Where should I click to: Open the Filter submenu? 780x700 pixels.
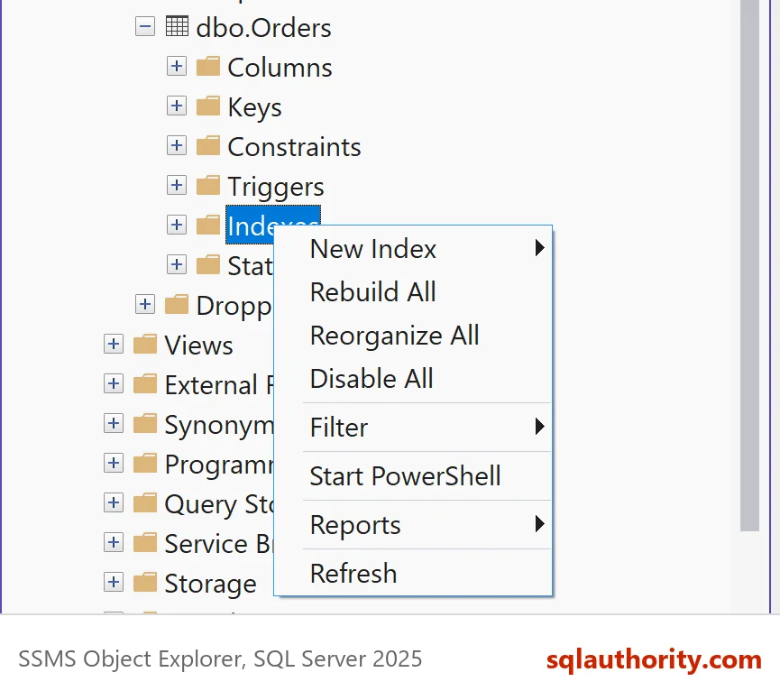[x=413, y=428]
